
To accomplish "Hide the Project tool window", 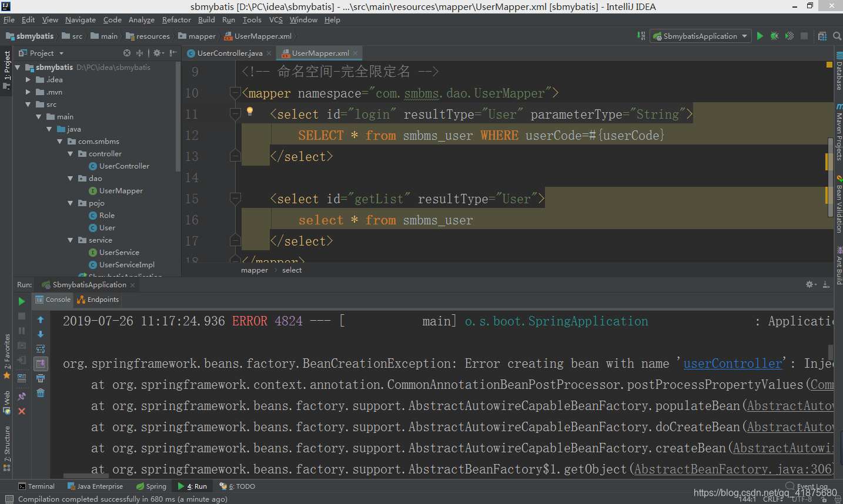I will (x=173, y=53).
